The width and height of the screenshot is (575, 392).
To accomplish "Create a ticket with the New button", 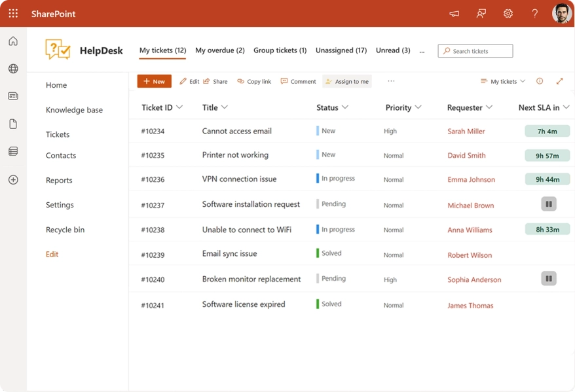I will coord(154,81).
